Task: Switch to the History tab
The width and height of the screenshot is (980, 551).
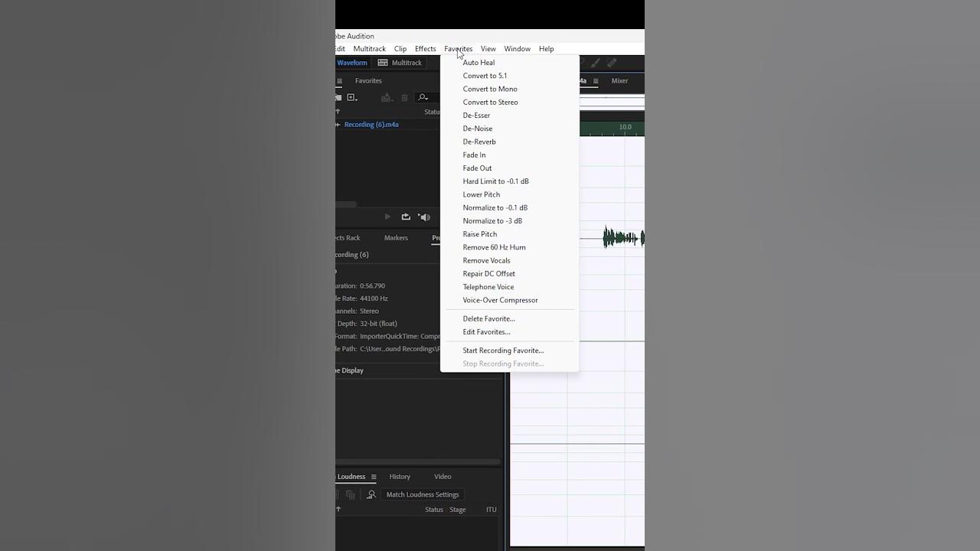Action: 400,477
